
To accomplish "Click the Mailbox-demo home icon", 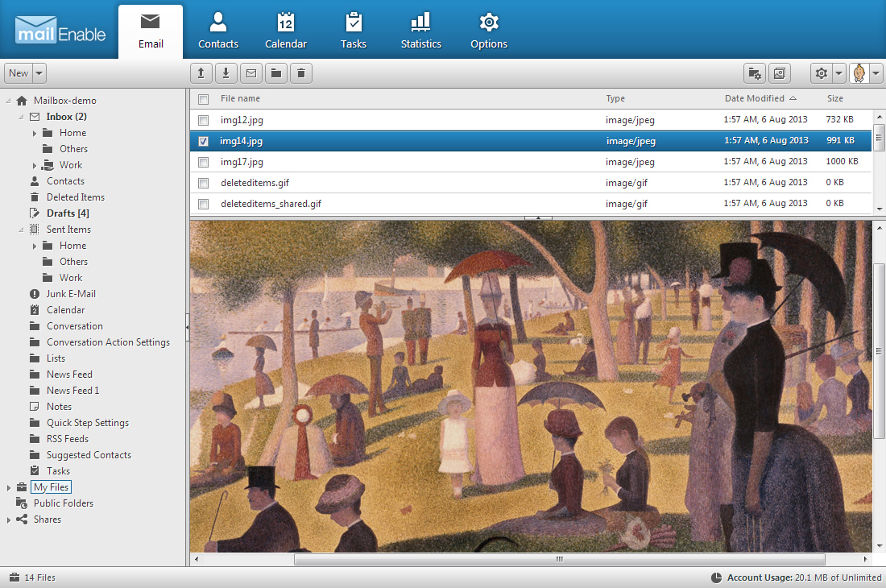I will (22, 101).
